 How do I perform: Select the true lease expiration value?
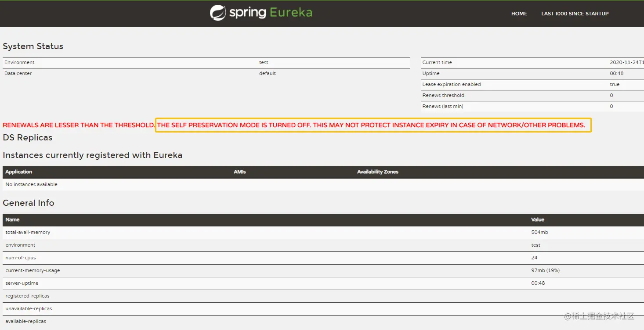point(615,84)
